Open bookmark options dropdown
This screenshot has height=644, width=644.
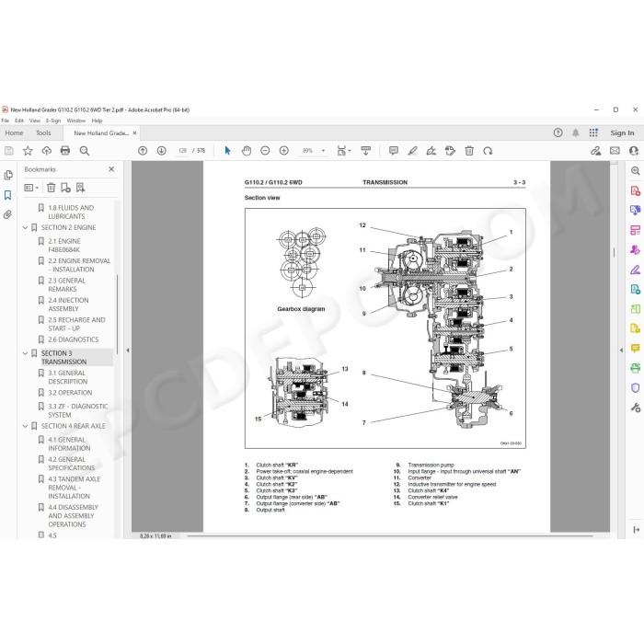point(31,188)
